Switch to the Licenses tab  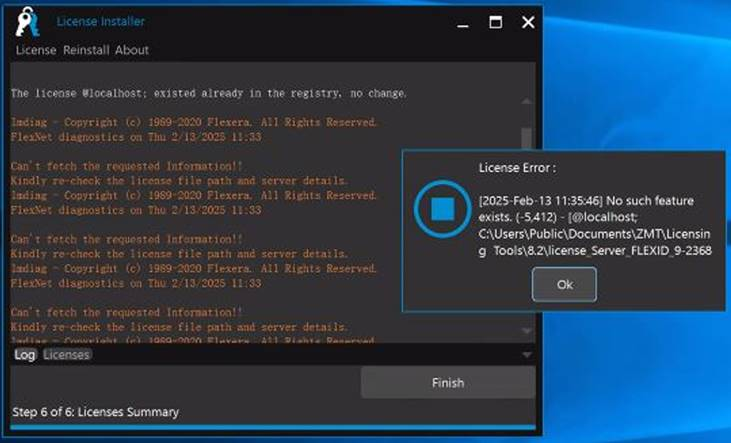tap(67, 355)
